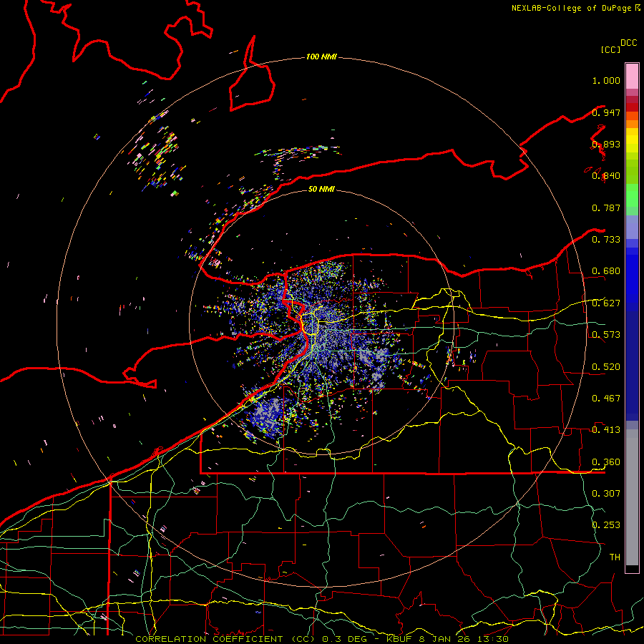Viewport: 644px width, 644px height.
Task: Select the 0.893 legend value
Action: tap(606, 144)
